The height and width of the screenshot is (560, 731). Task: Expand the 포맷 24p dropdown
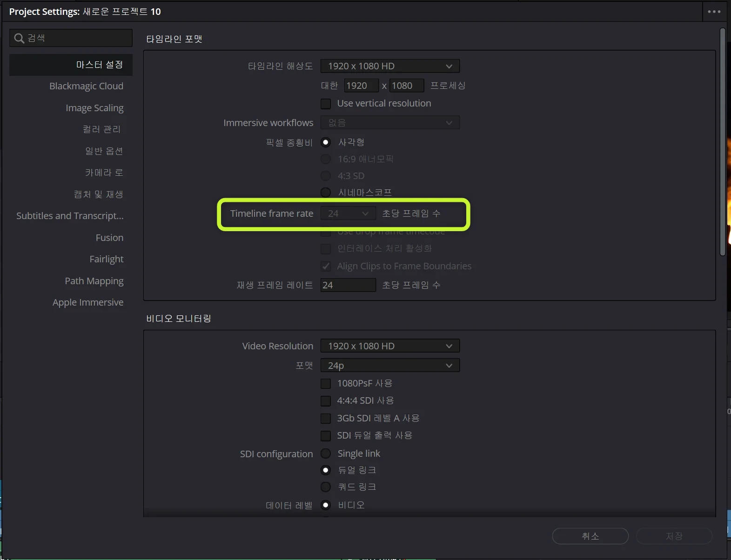coord(390,366)
